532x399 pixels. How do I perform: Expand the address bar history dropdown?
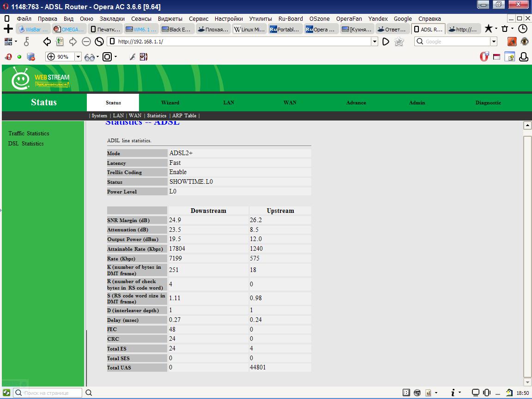(375, 42)
